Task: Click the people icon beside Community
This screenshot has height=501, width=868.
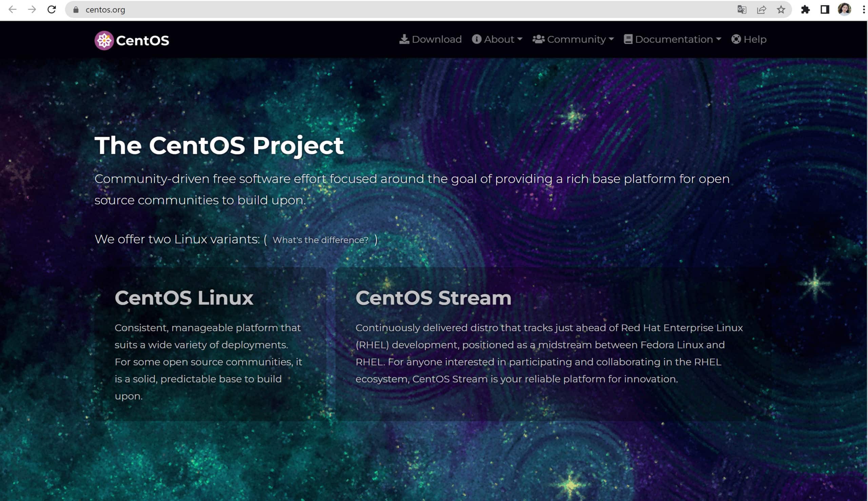Action: tap(538, 39)
